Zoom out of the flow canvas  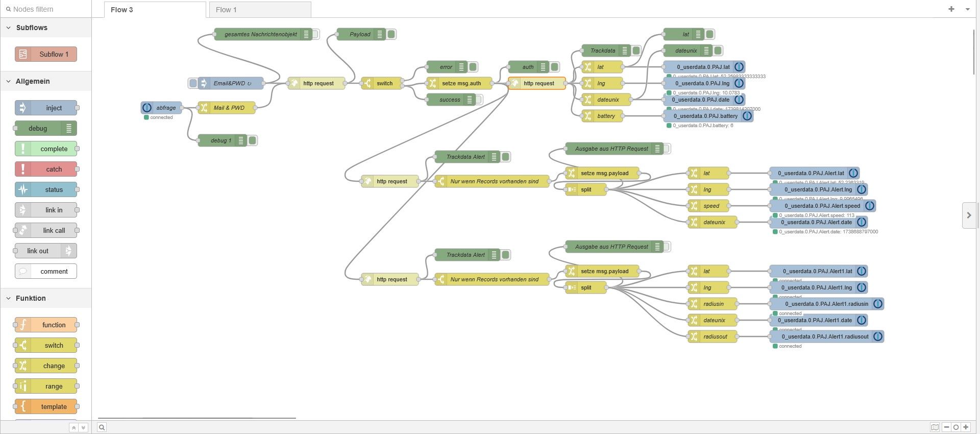tap(947, 427)
